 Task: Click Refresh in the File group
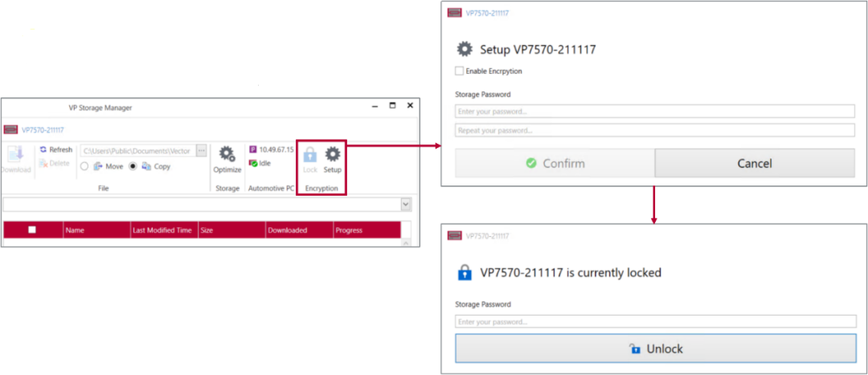[56, 150]
